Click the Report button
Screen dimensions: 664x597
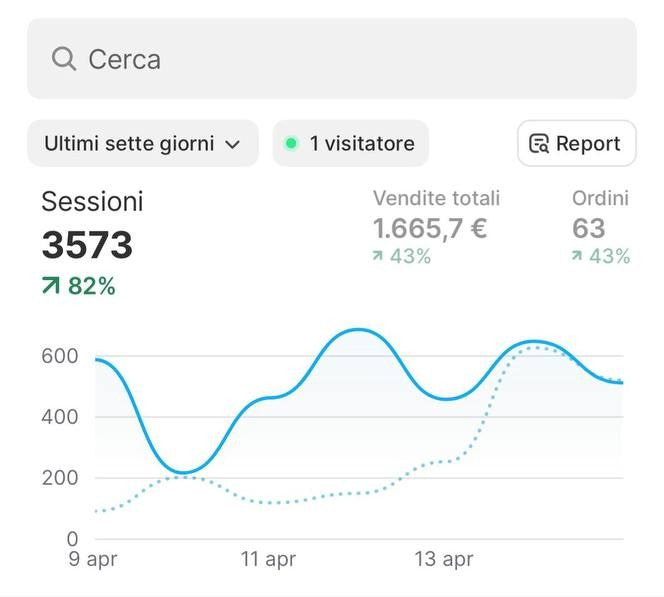click(x=576, y=144)
